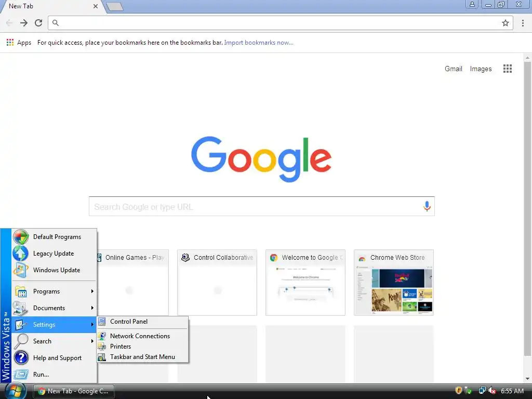
Task: Focus the address bar
Action: [x=280, y=23]
